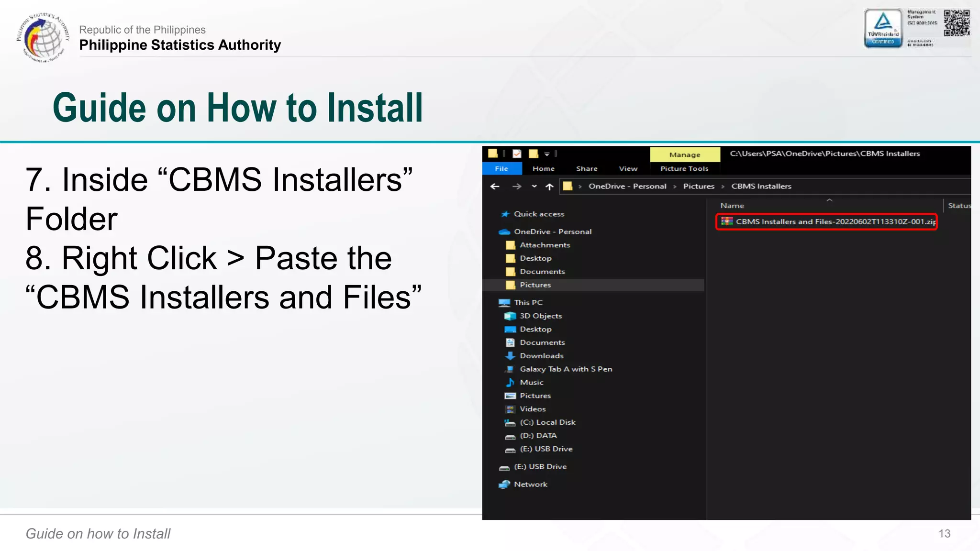
Task: Open the Customize Quick Access Toolbar dropdown
Action: tap(547, 154)
